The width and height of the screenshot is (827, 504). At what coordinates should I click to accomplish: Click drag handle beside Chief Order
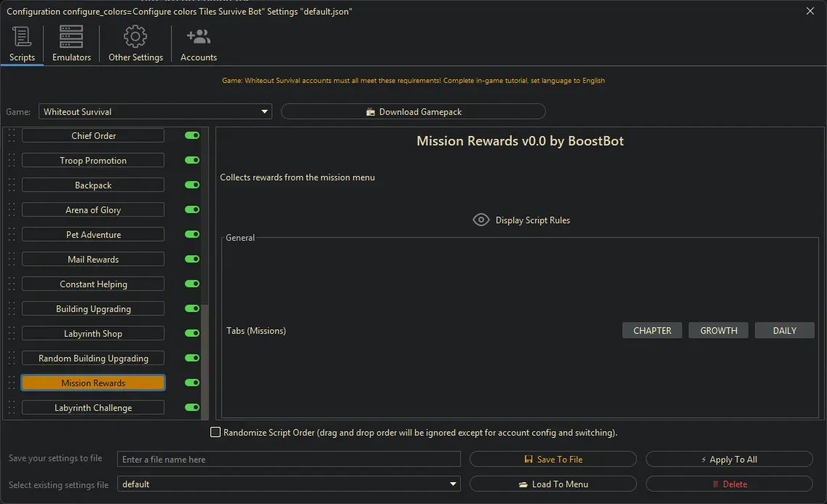12,136
